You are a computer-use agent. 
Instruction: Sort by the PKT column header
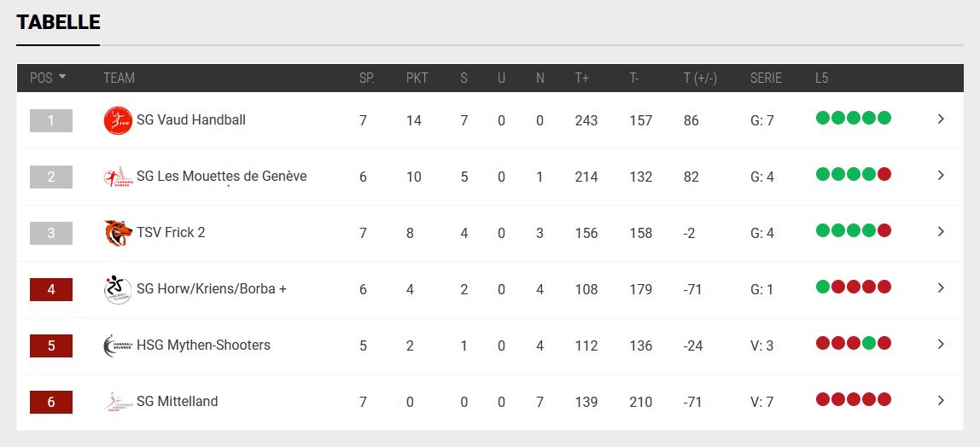pos(417,78)
